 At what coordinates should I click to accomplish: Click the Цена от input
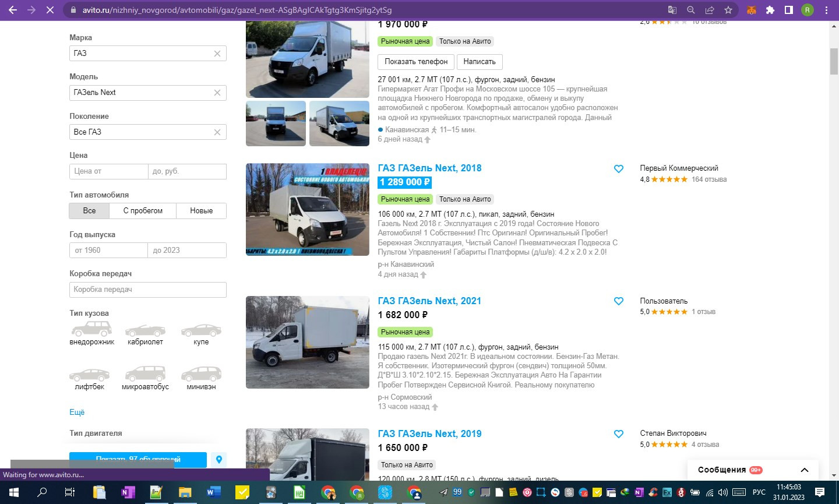click(108, 171)
